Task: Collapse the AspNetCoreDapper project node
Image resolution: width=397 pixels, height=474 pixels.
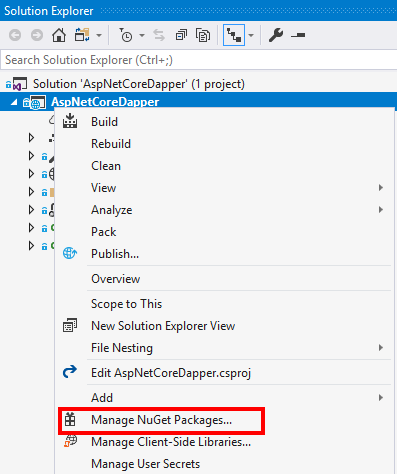Action: tap(14, 102)
